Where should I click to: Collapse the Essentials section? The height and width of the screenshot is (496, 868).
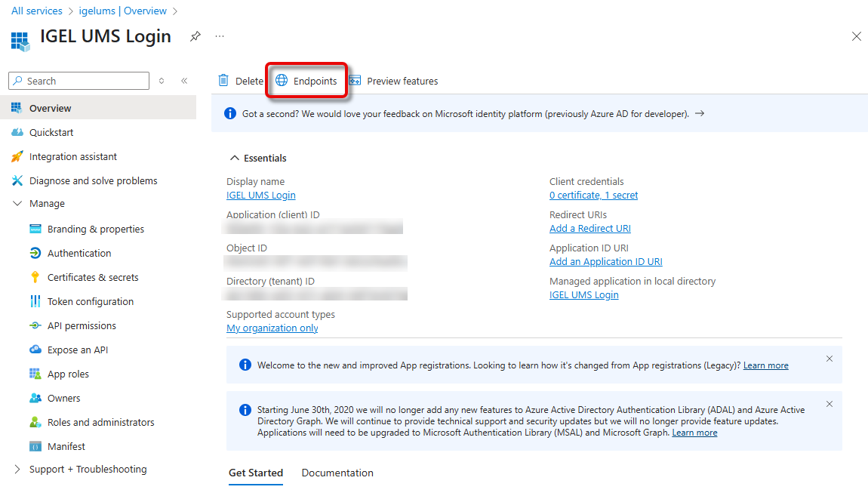pyautogui.click(x=232, y=159)
